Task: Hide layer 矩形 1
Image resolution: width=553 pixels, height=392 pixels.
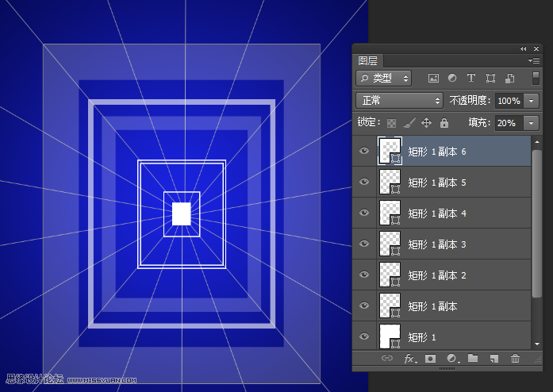Action: (364, 336)
